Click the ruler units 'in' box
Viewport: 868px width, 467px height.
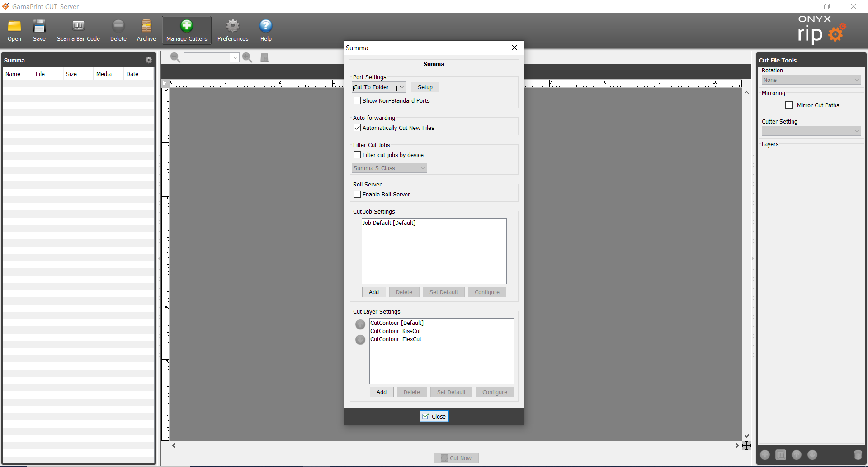tap(165, 83)
